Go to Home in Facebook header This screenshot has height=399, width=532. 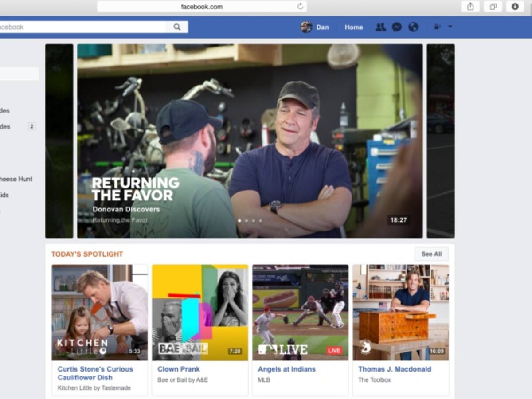354,27
